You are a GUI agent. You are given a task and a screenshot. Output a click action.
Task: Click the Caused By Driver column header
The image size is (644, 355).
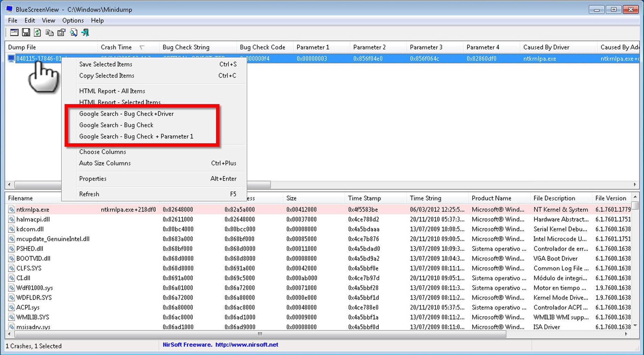pyautogui.click(x=546, y=47)
